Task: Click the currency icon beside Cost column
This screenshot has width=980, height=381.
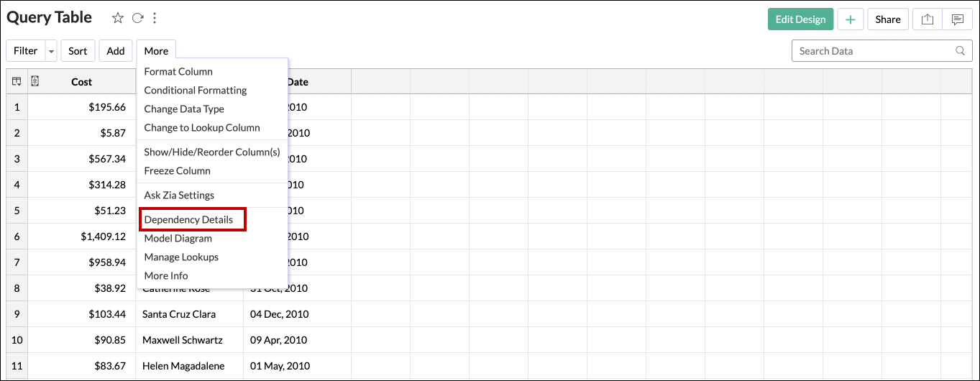Action: 35,81
